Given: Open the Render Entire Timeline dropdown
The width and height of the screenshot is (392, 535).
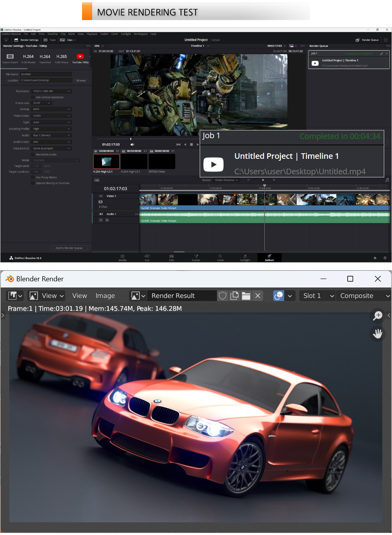Looking at the screenshot, I should [227, 180].
